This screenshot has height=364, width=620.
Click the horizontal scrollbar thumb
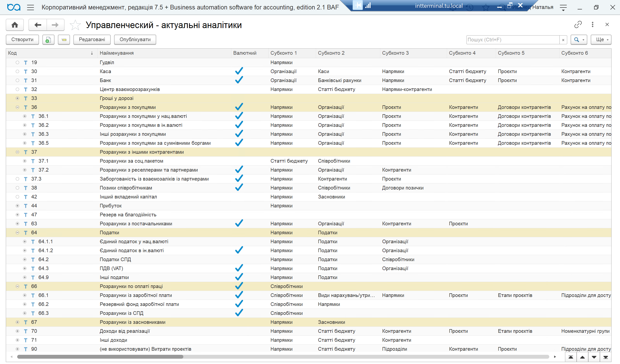click(x=100, y=357)
